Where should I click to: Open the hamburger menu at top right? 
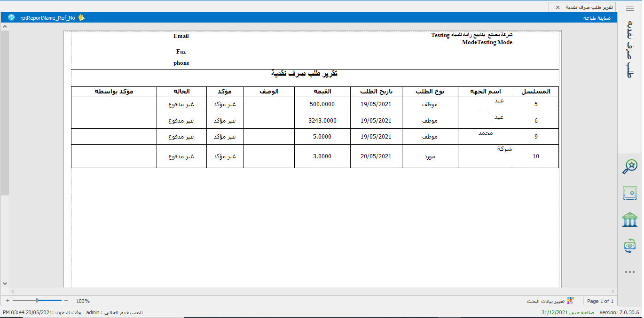(x=630, y=8)
